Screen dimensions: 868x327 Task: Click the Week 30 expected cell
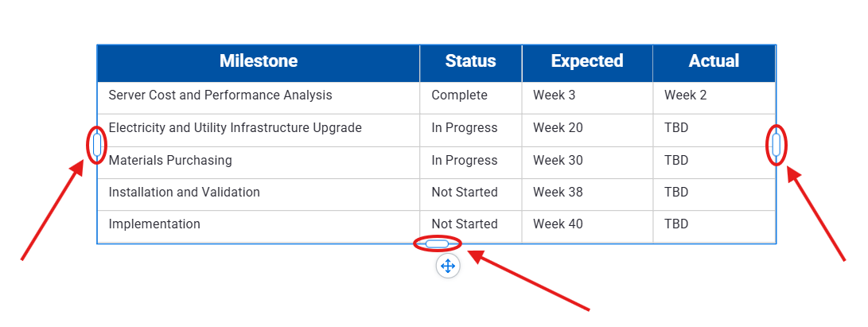557,161
